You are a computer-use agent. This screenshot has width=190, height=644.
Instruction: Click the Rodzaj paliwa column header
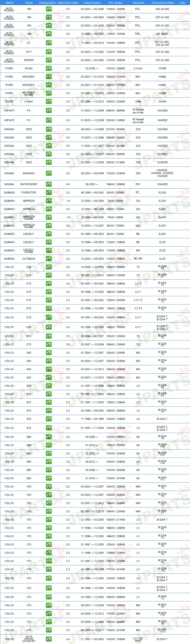(x=47, y=3)
